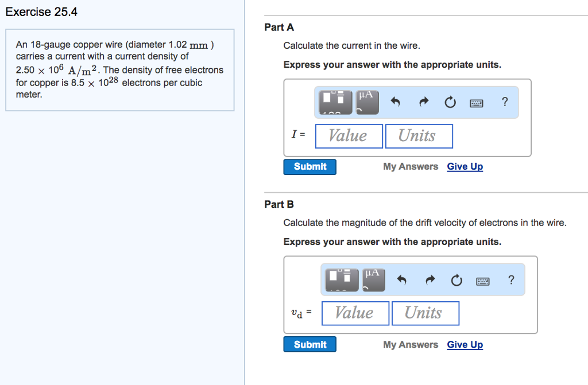The image size is (588, 385).
Task: Submit the Part A current answer
Action: 310,167
